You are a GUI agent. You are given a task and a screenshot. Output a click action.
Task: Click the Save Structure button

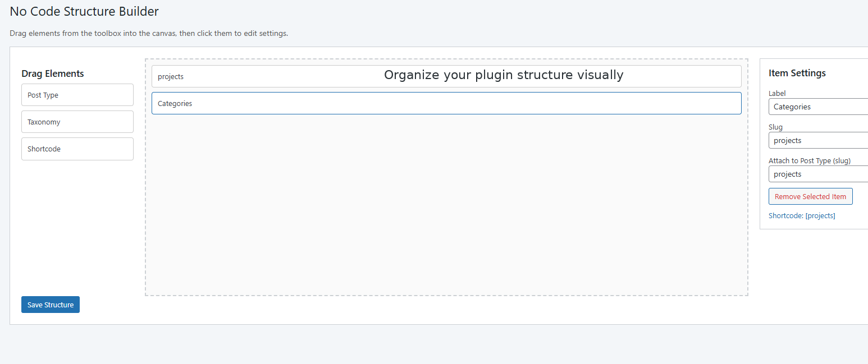(50, 304)
